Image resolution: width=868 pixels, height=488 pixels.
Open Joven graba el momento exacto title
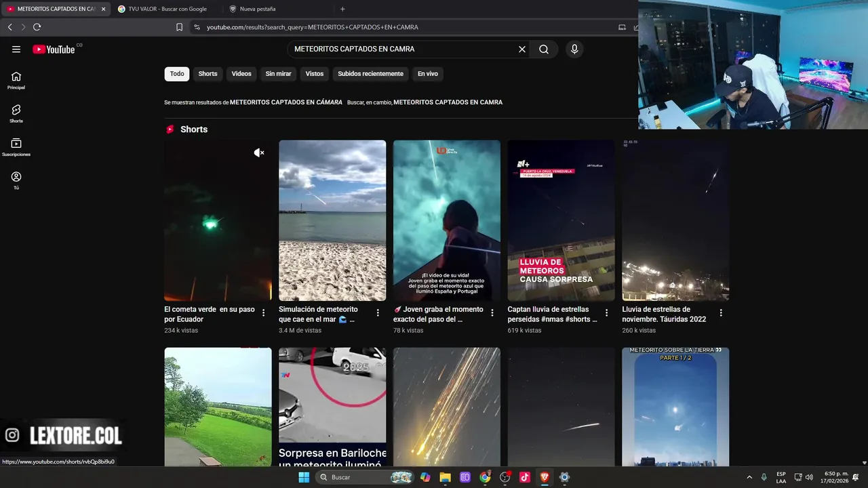coord(439,314)
